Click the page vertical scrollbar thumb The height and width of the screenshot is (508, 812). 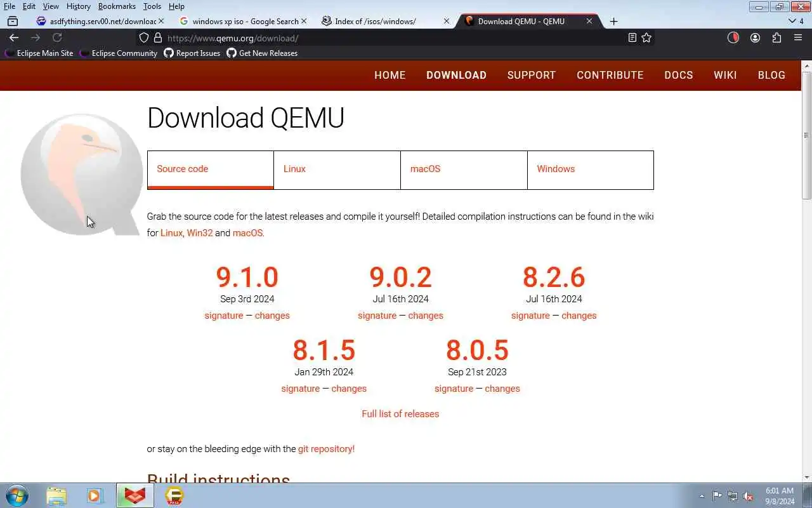coord(807,136)
